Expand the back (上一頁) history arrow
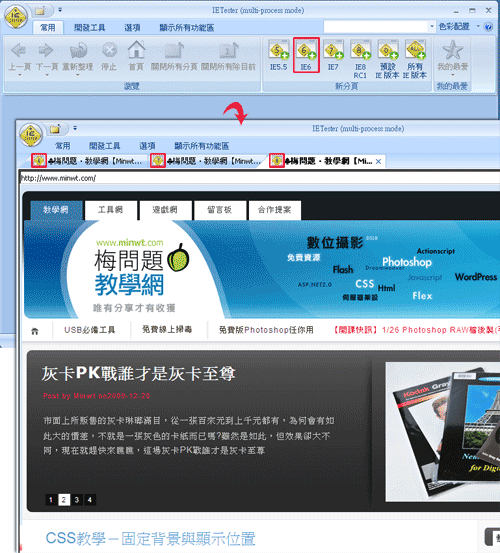500x553 pixels. click(x=19, y=75)
